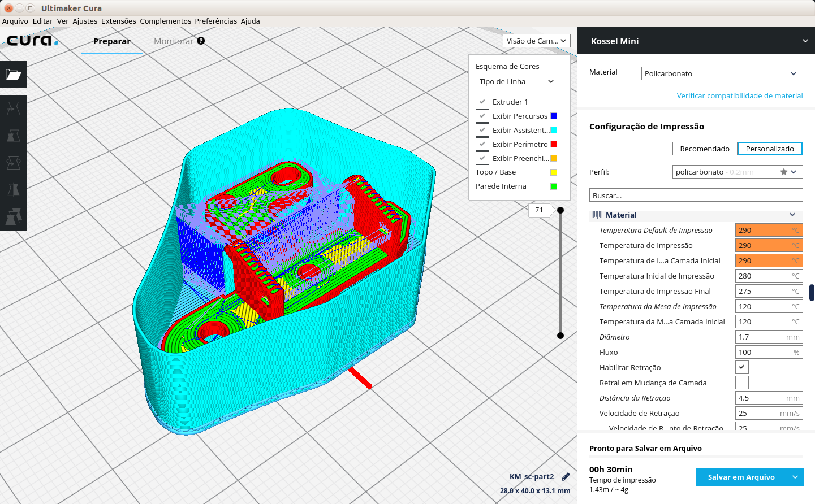This screenshot has width=815, height=504.
Task: Open the Preferências menu
Action: tap(216, 21)
